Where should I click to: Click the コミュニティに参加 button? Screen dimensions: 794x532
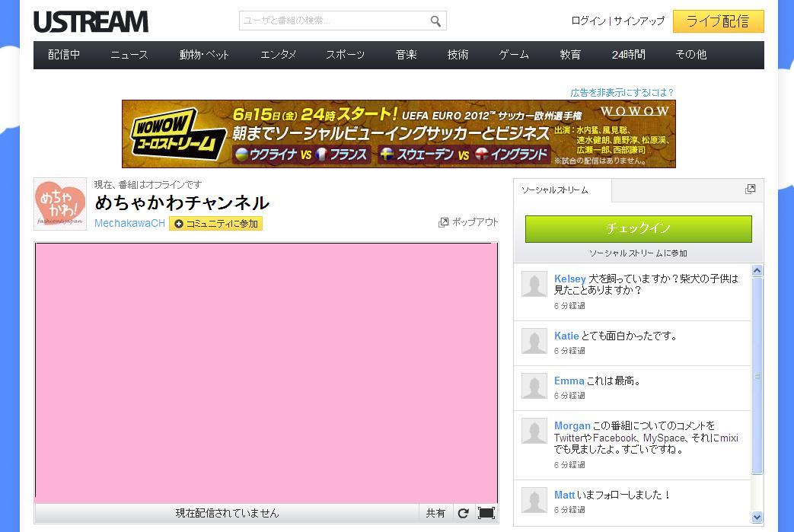click(x=216, y=224)
